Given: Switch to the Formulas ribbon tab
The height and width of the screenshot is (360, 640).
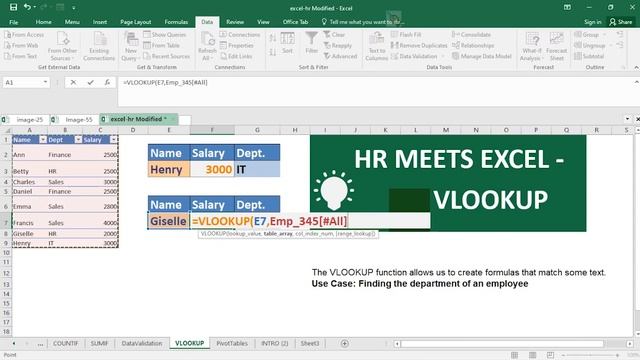Looking at the screenshot, I should click(x=176, y=22).
